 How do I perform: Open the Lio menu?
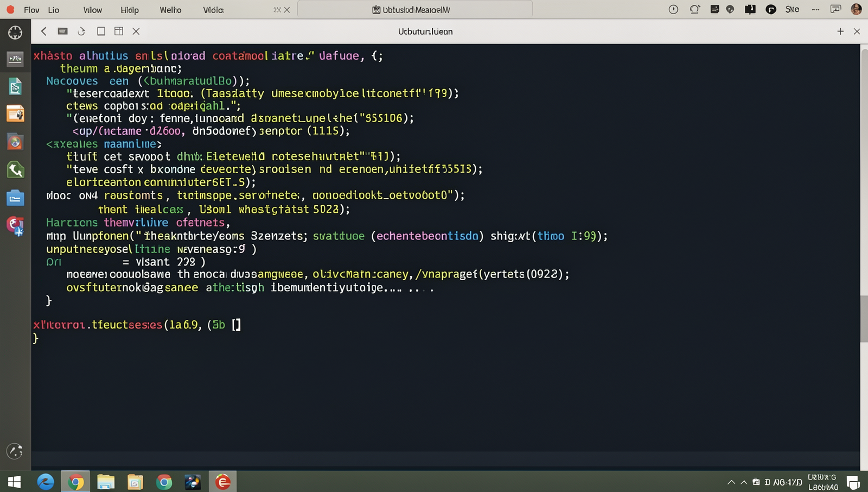[54, 10]
